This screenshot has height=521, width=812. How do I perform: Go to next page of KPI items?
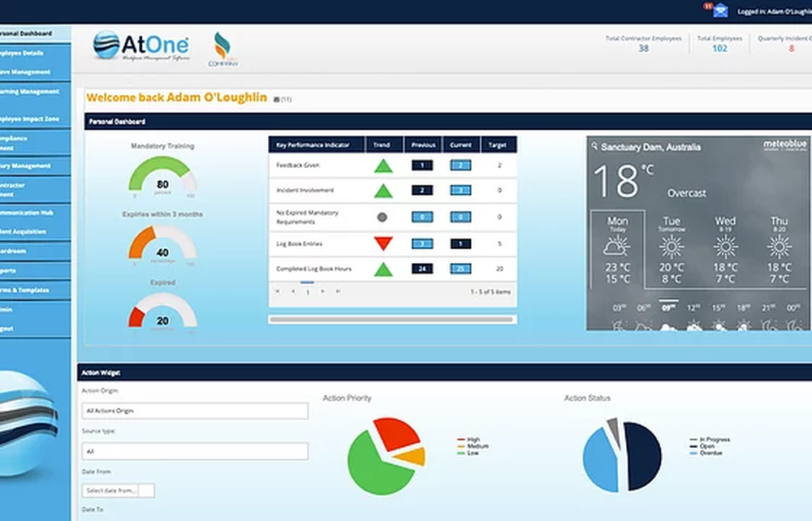(x=322, y=291)
